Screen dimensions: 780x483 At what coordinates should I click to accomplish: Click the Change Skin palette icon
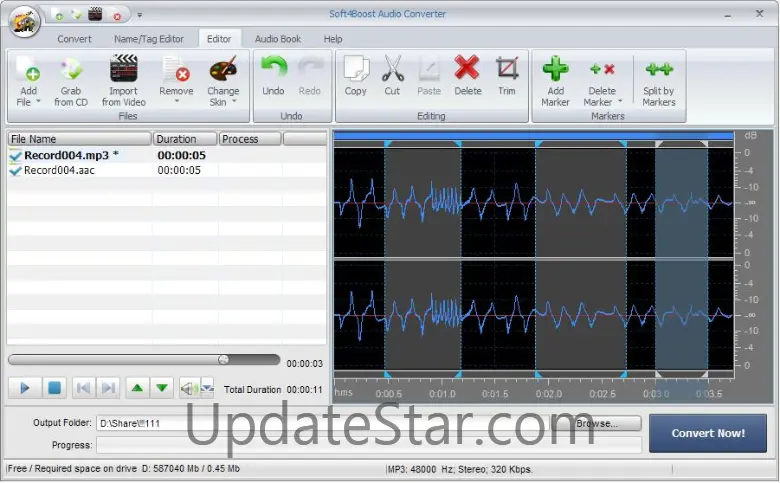click(223, 70)
